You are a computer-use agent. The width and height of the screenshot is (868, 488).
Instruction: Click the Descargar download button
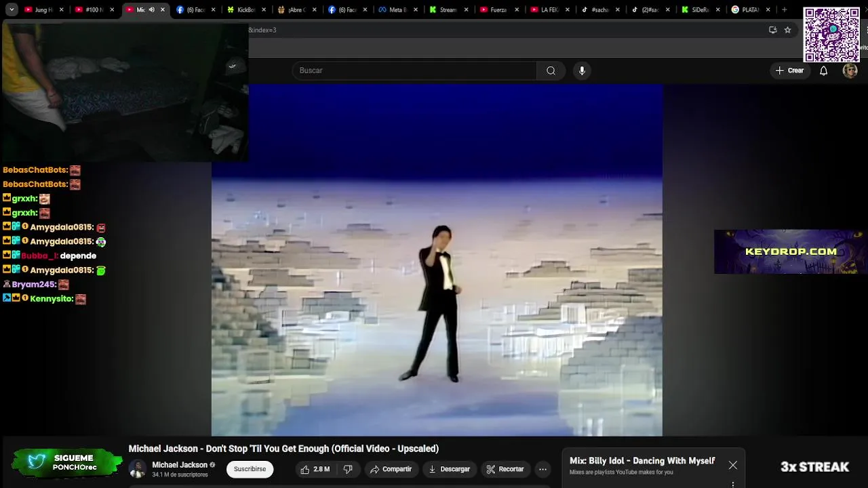450,469
